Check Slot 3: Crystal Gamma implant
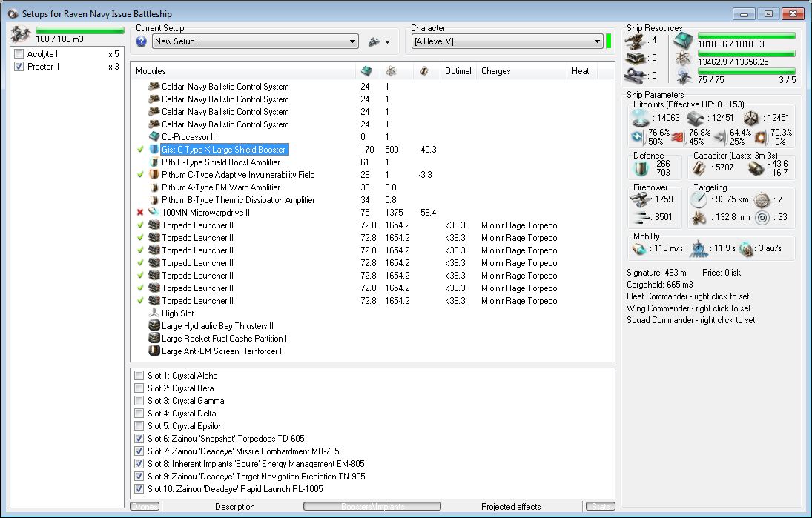Viewport: 812px width, 518px height. point(139,400)
